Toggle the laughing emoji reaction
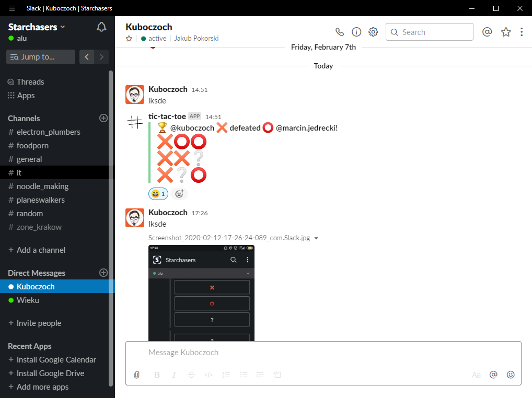This screenshot has width=532, height=398. [158, 194]
